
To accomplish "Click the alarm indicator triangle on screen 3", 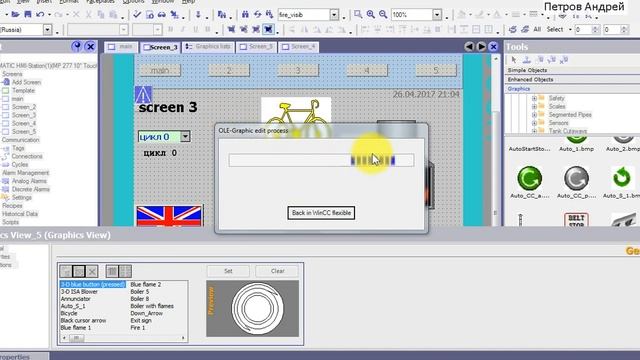I will coord(143,95).
